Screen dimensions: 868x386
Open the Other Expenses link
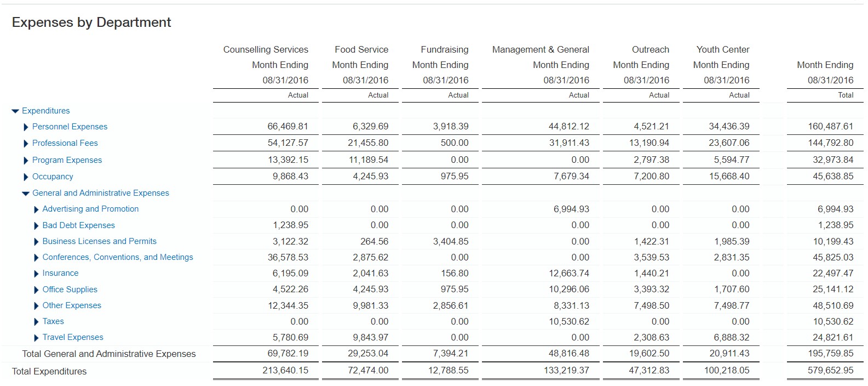pyautogui.click(x=72, y=305)
